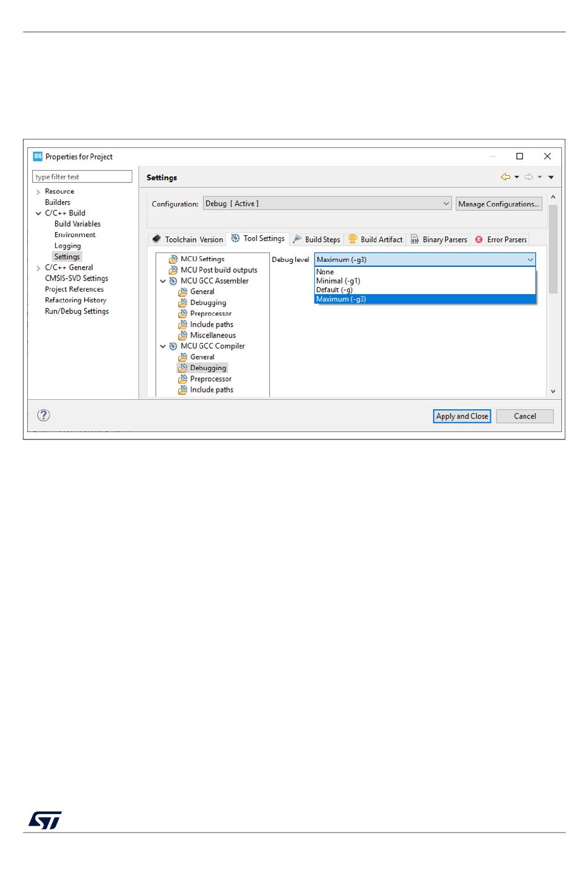Select General under MCU GCC Assembler

click(202, 292)
